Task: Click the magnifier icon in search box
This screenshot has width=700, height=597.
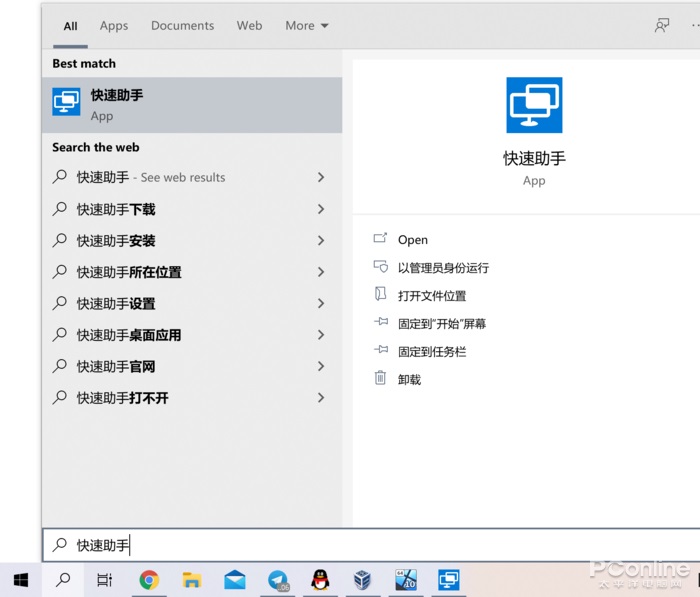Action: [x=59, y=545]
